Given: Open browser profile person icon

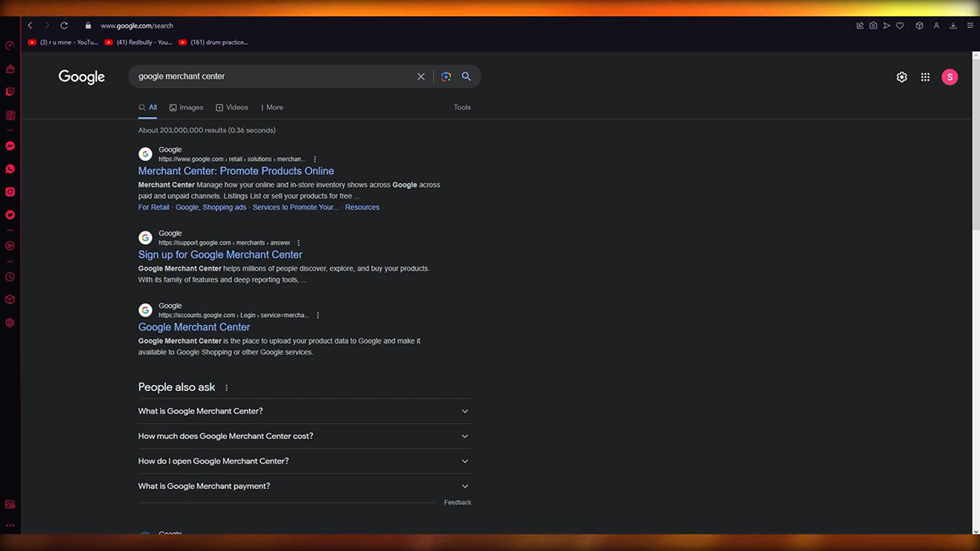Looking at the screenshot, I should tap(937, 26).
